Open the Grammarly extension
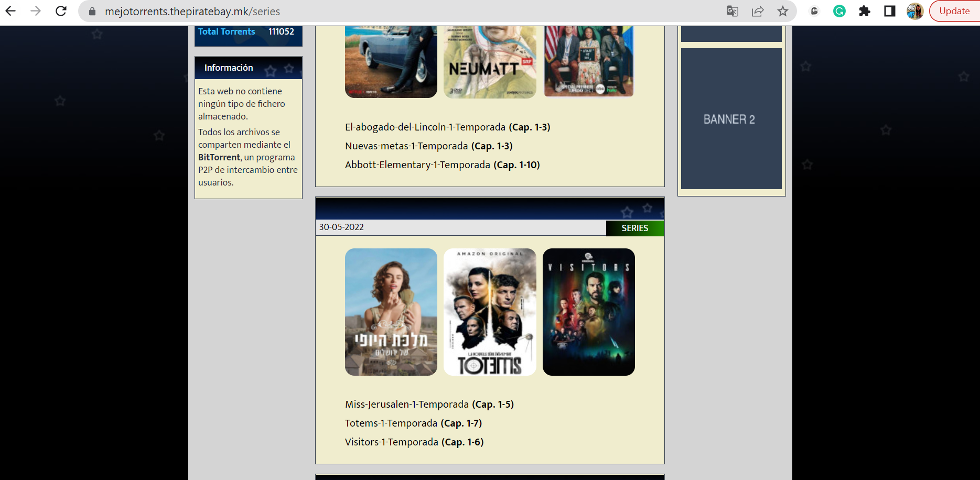980x480 pixels. [839, 11]
